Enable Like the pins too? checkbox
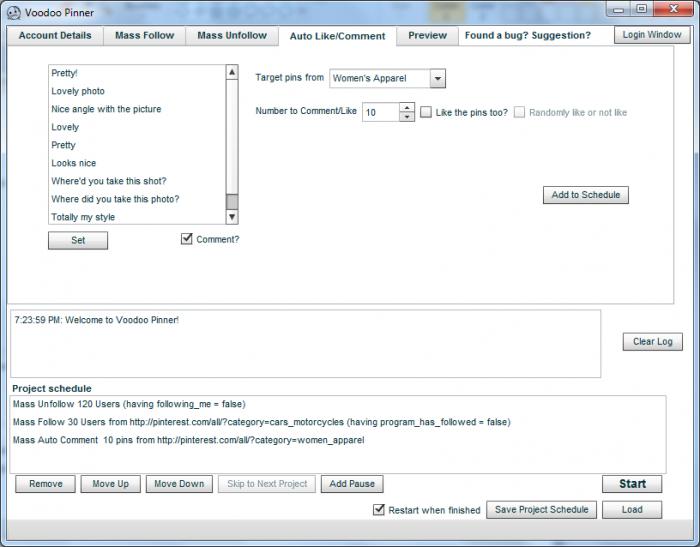 click(x=426, y=112)
